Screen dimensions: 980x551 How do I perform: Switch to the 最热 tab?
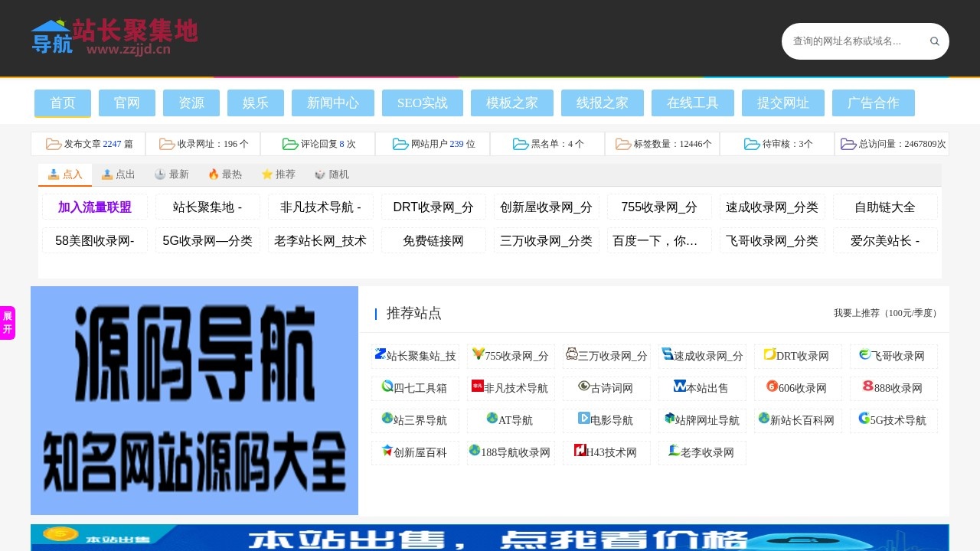click(x=225, y=174)
